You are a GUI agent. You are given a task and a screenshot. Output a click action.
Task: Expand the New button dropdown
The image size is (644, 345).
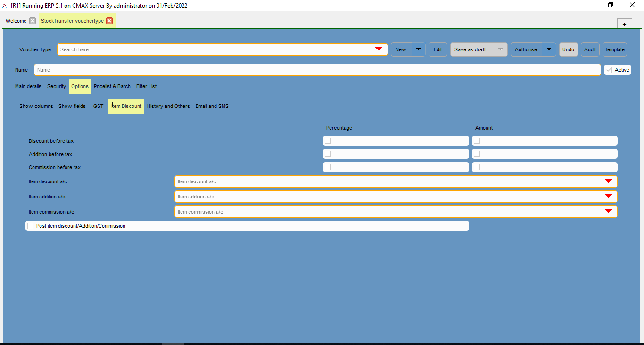(418, 49)
